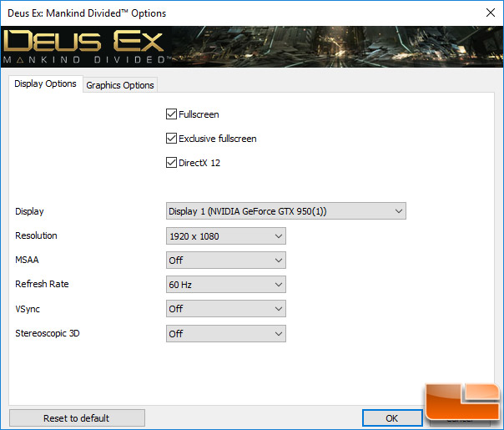Click the Resolution label text
The width and height of the screenshot is (504, 430).
tap(36, 235)
